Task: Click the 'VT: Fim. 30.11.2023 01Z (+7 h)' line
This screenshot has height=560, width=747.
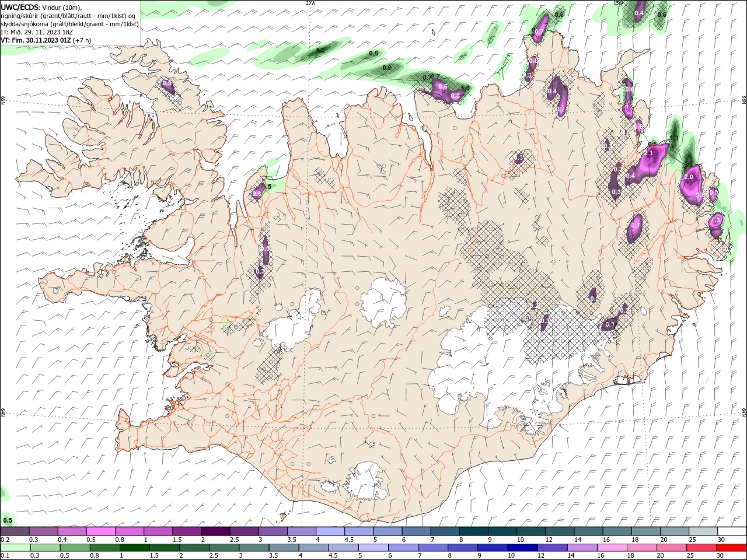Action: point(46,40)
